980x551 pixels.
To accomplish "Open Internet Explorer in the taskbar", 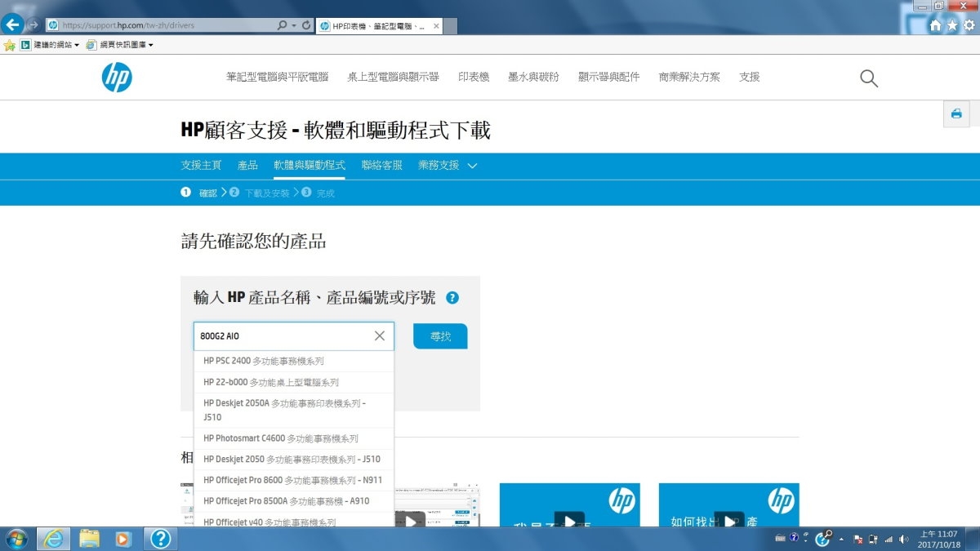I will pos(54,539).
